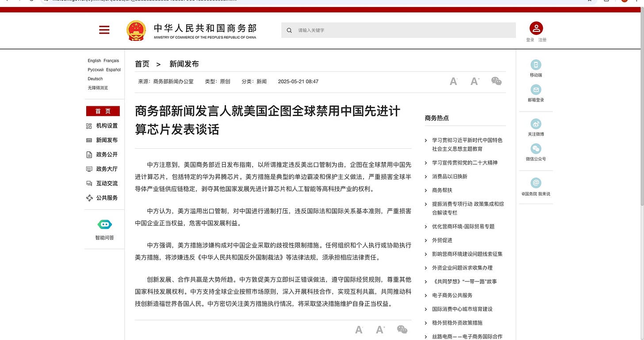The image size is (644, 340).
Task: Click the 机构设置 sidebar icon
Action: [x=89, y=126]
